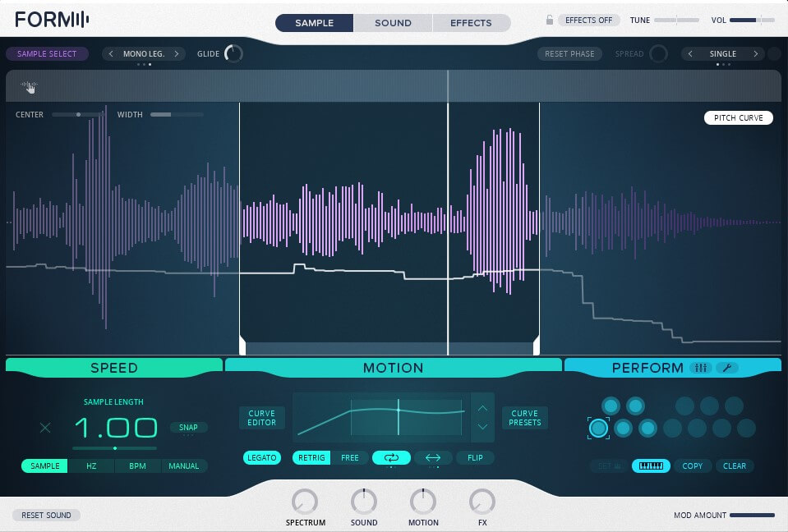Select the back-and-forth arrow motion icon
The width and height of the screenshot is (788, 532).
(433, 458)
